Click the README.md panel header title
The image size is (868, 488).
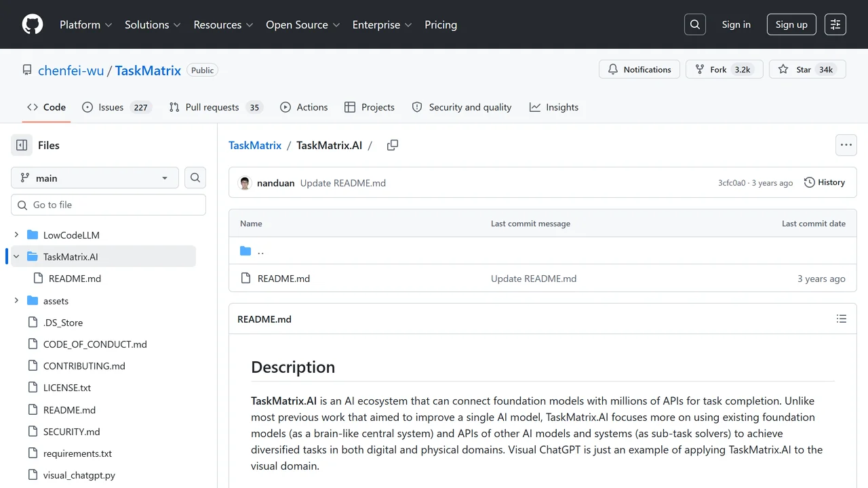(x=264, y=319)
